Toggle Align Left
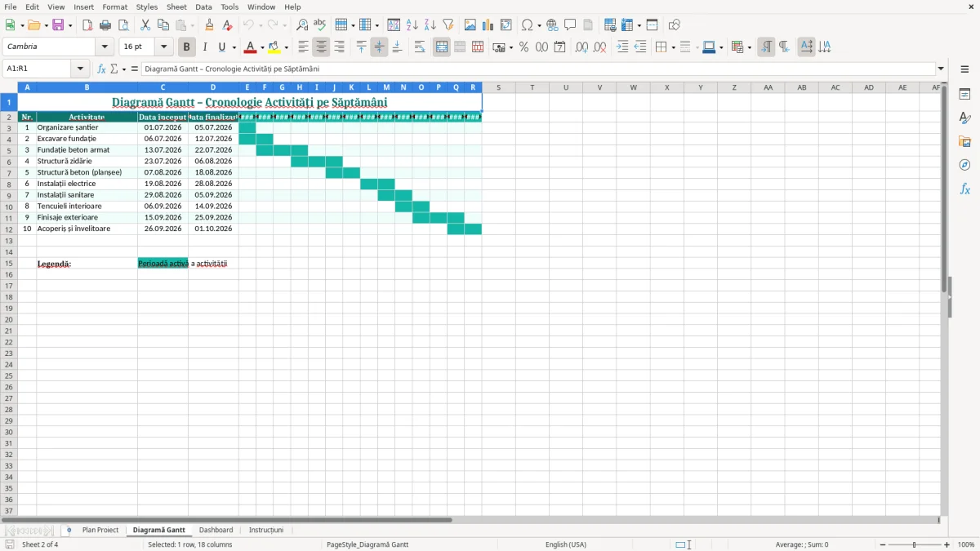This screenshot has width=980, height=551. click(303, 47)
